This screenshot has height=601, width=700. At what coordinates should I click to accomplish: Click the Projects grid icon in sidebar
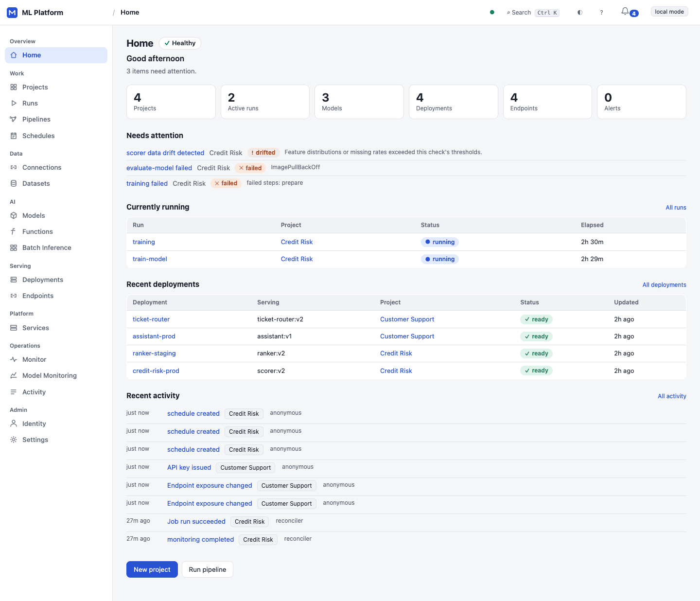(14, 88)
